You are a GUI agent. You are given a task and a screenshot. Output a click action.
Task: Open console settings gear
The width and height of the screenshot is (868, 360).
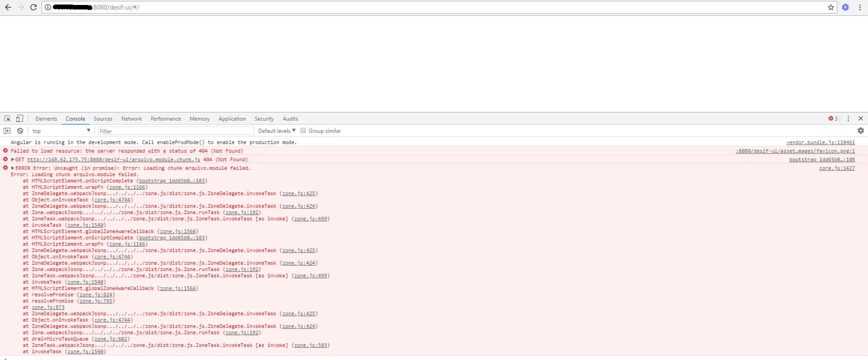pyautogui.click(x=860, y=131)
